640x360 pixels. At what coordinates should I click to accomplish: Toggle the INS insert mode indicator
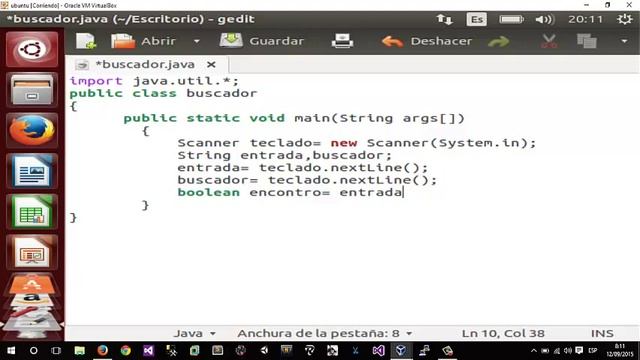coord(602,333)
